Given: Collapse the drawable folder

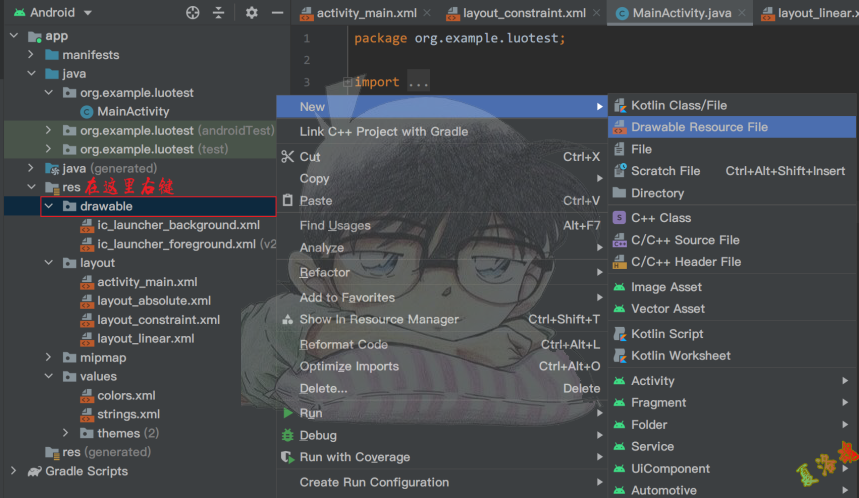Looking at the screenshot, I should pyautogui.click(x=49, y=207).
